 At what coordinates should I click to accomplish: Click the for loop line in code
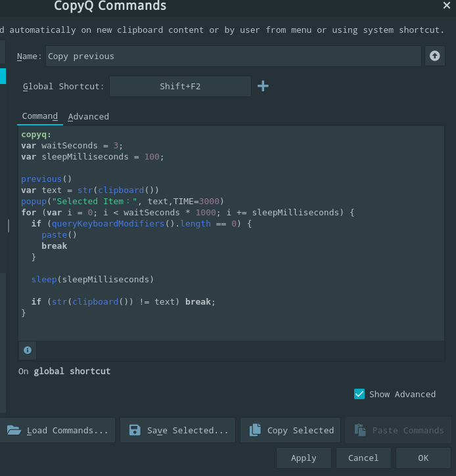[x=188, y=213]
